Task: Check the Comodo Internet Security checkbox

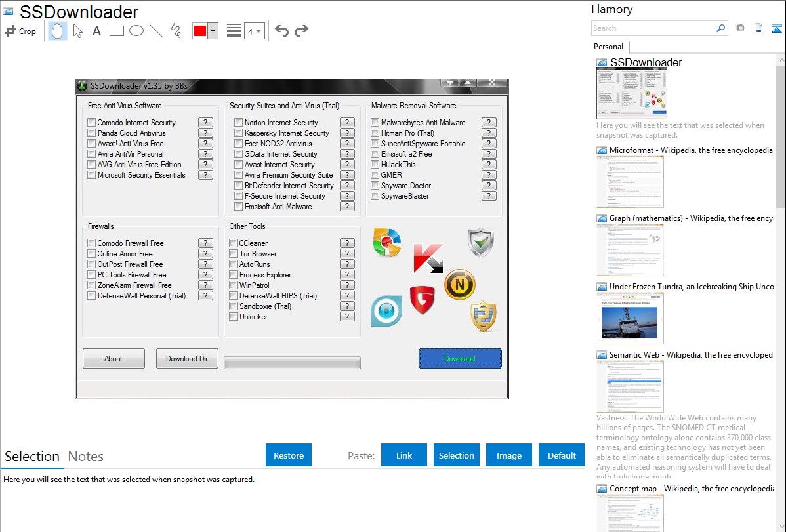Action: point(92,123)
